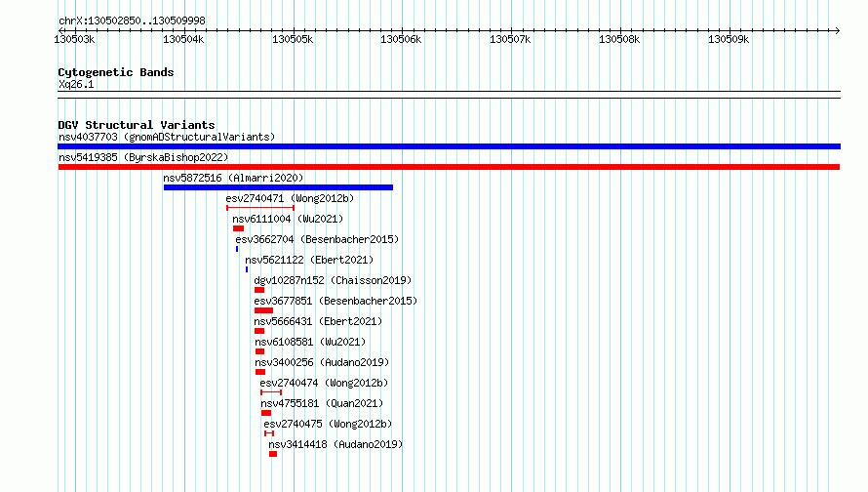Image resolution: width=868 pixels, height=492 pixels.
Task: Click the red bar under nsv3414418
Action: click(273, 454)
